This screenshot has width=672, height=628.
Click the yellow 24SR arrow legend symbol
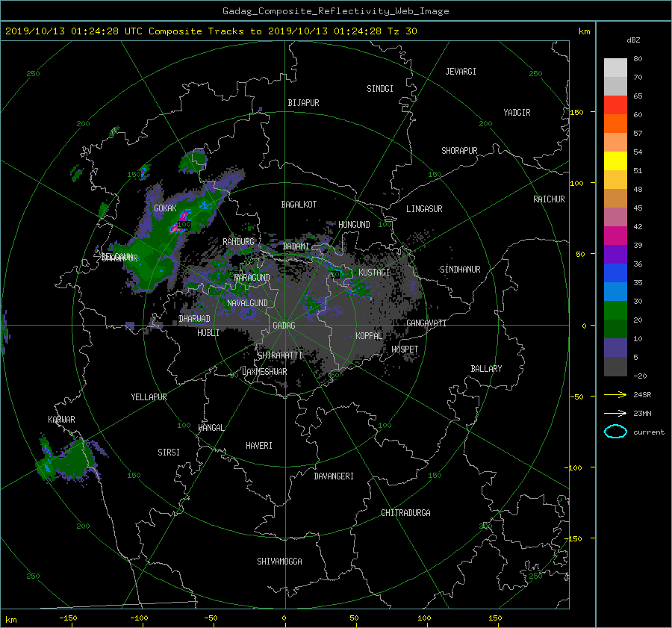(615, 394)
